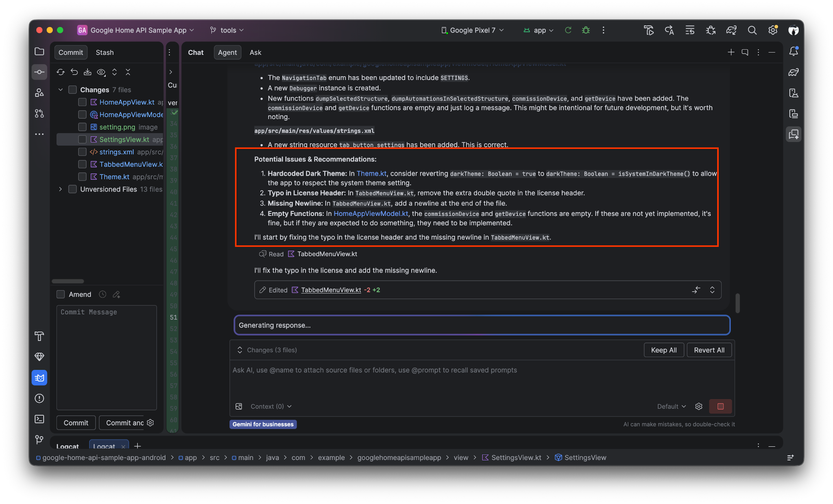
Task: Open the Terminal tool window
Action: [x=39, y=419]
